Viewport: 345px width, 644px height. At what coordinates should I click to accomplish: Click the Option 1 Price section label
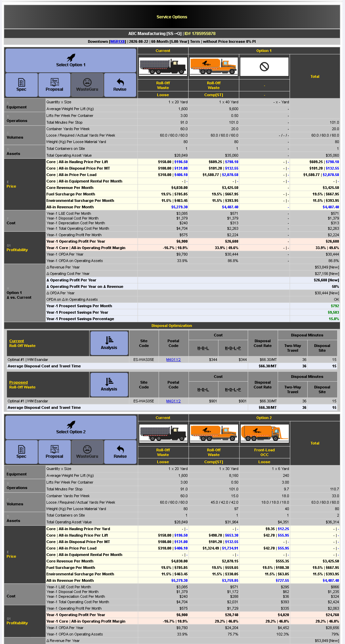11,186
